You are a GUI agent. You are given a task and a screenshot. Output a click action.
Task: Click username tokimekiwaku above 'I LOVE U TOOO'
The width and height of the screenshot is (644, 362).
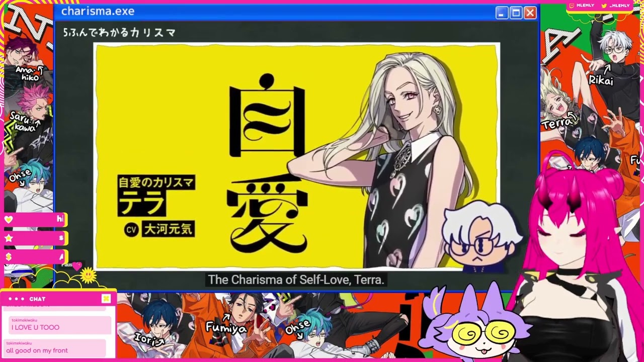tap(25, 320)
